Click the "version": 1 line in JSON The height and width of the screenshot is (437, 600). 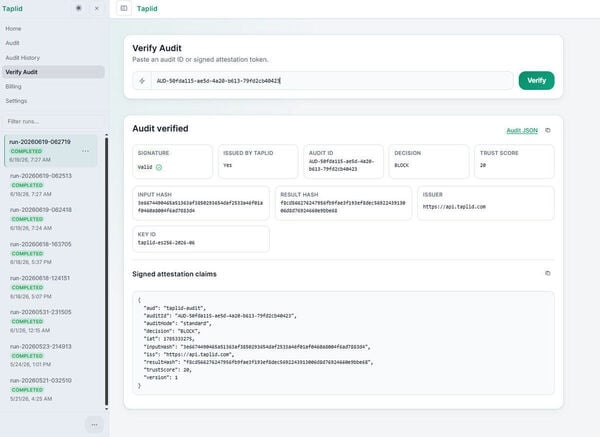click(161, 377)
